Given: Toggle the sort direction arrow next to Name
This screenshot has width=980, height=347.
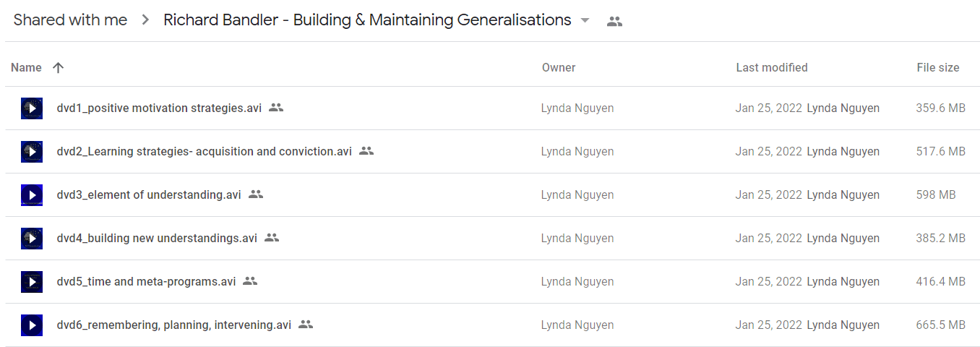Looking at the screenshot, I should [x=59, y=67].
